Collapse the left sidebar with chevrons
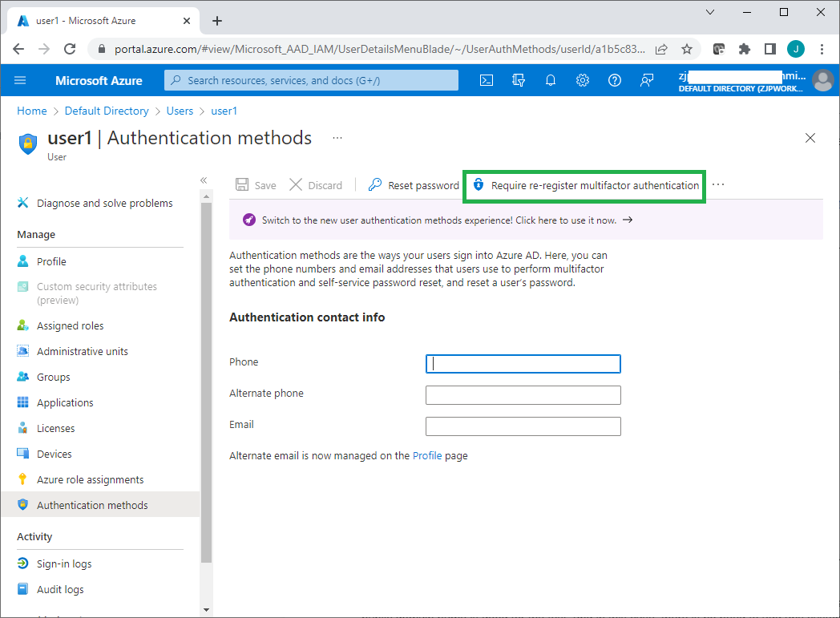Screen dimensions: 840x618 (204, 180)
